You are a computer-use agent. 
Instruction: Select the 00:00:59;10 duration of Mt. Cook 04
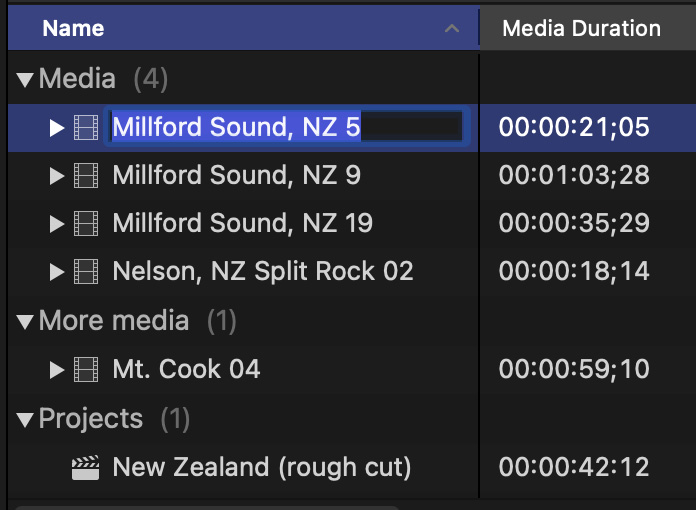click(574, 369)
